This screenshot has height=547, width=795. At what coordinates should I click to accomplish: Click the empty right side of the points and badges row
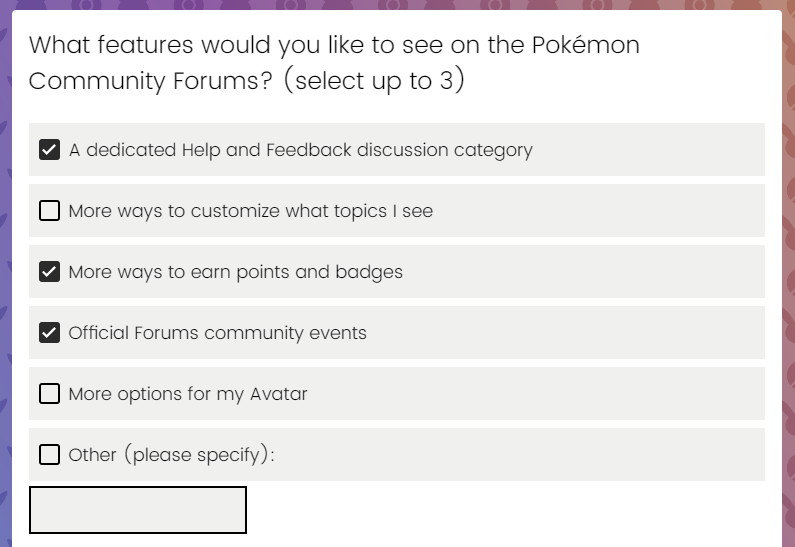[x=584, y=271]
